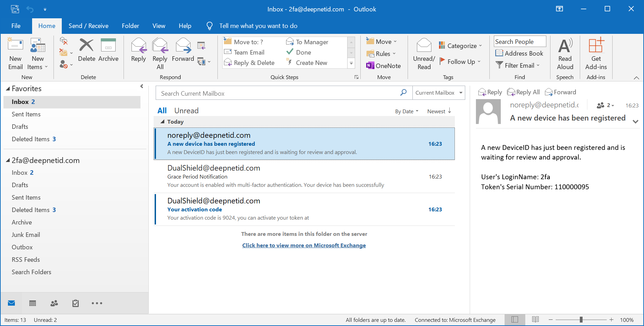Open the Send / Receive tab

point(88,26)
